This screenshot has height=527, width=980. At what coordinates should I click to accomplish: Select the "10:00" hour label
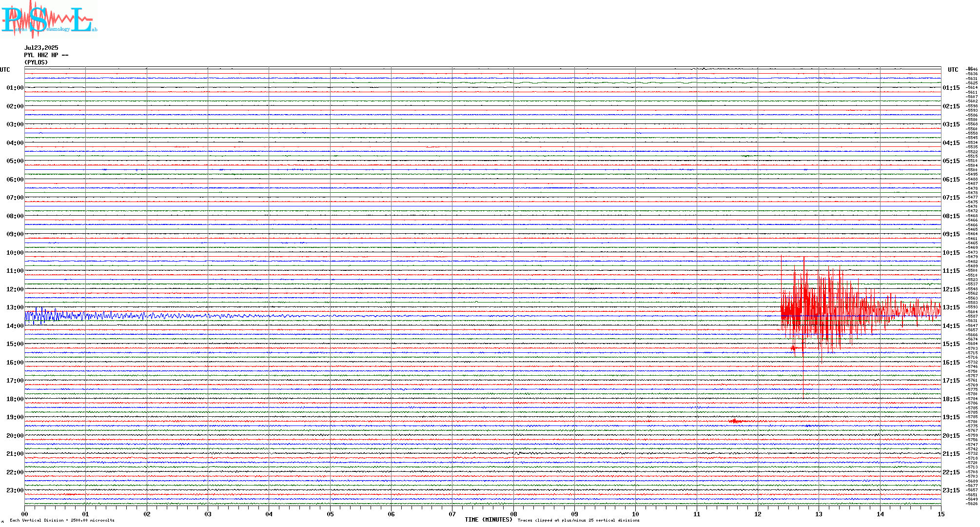point(15,253)
